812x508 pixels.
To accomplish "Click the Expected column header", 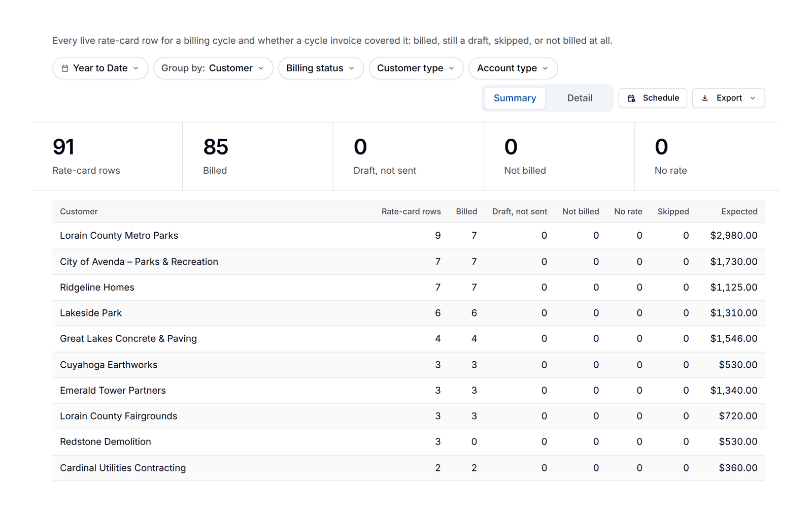I will click(739, 212).
